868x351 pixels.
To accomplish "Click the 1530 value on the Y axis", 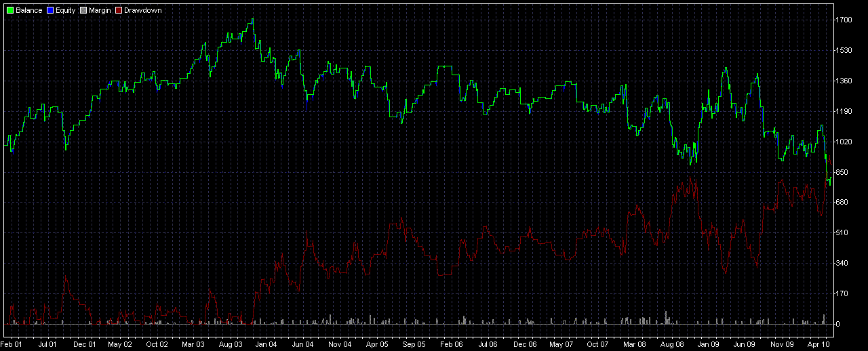I will [x=844, y=51].
